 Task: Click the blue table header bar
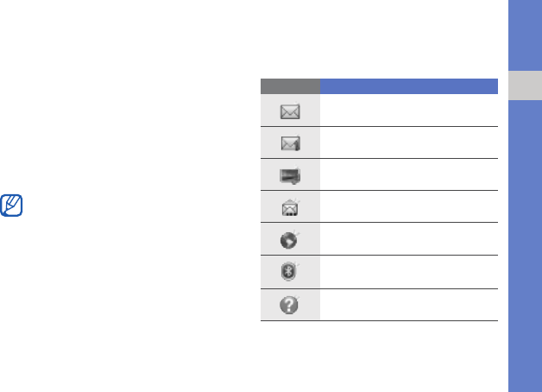click(x=409, y=86)
